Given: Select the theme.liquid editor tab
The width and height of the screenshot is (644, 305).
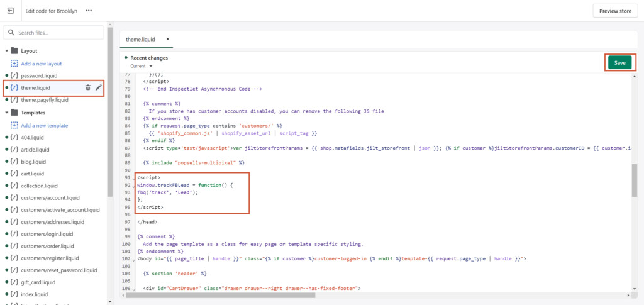Looking at the screenshot, I should click(x=140, y=39).
